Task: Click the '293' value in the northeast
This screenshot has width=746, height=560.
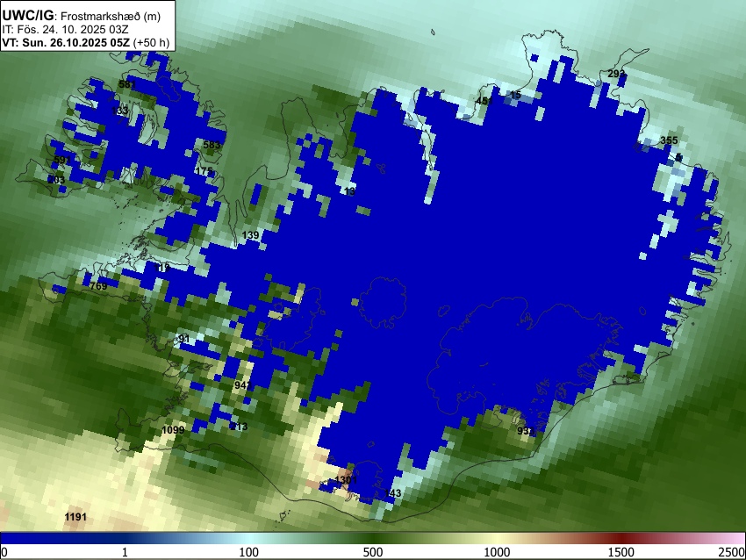Action: point(616,74)
